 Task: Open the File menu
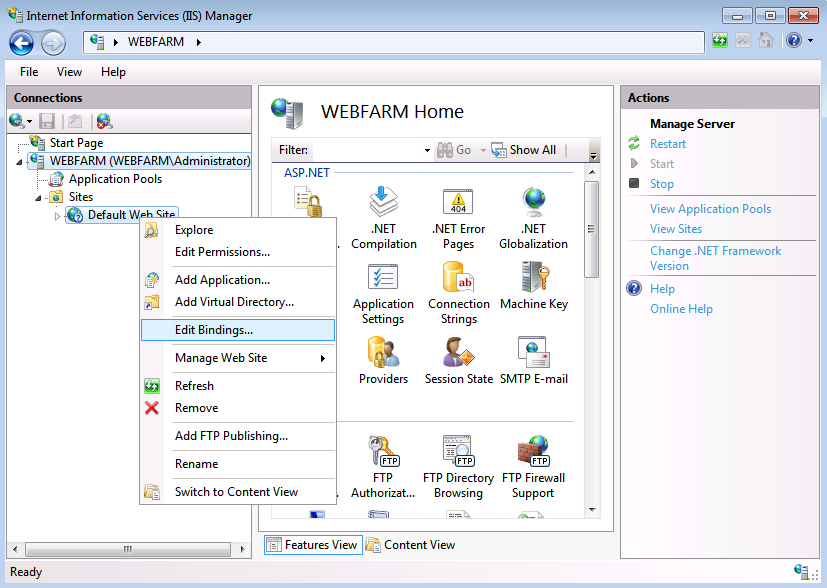coord(29,72)
